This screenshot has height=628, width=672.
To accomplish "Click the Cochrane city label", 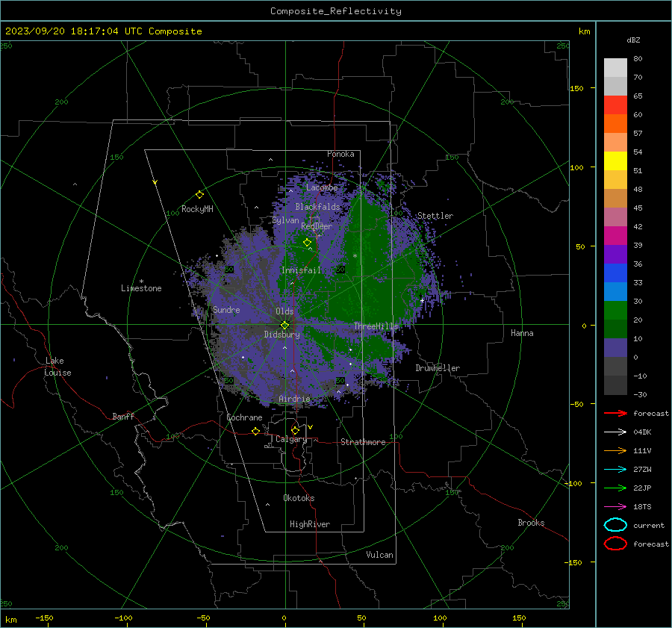I will coord(244,417).
